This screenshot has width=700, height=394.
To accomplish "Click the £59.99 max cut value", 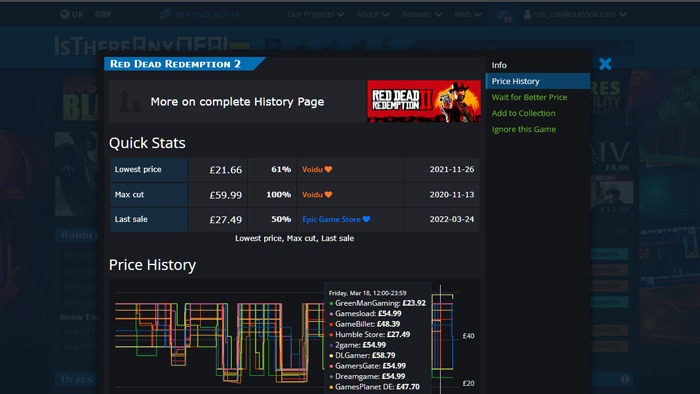I will tap(225, 195).
